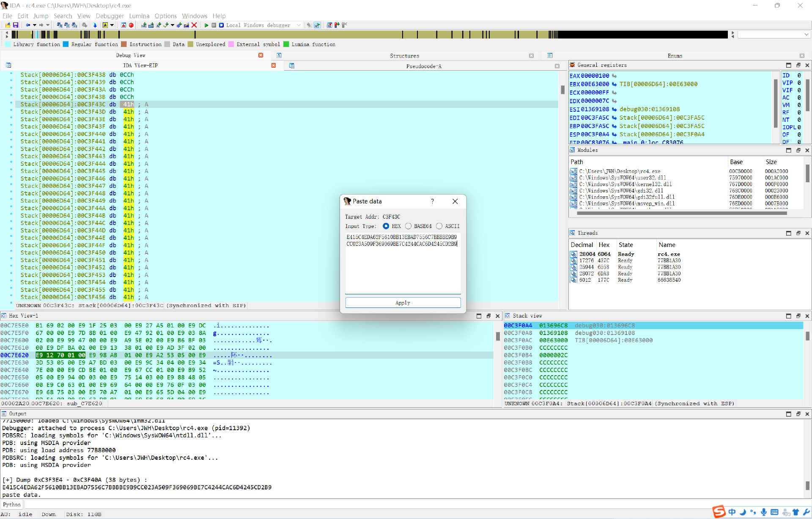The image size is (812, 519).
Task: Click the Save database floppy icon
Action: (16, 25)
